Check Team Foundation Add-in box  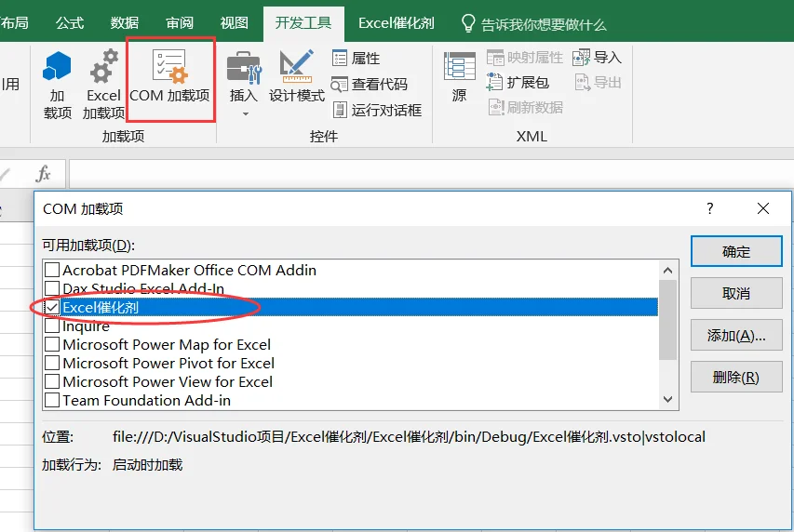[52, 400]
